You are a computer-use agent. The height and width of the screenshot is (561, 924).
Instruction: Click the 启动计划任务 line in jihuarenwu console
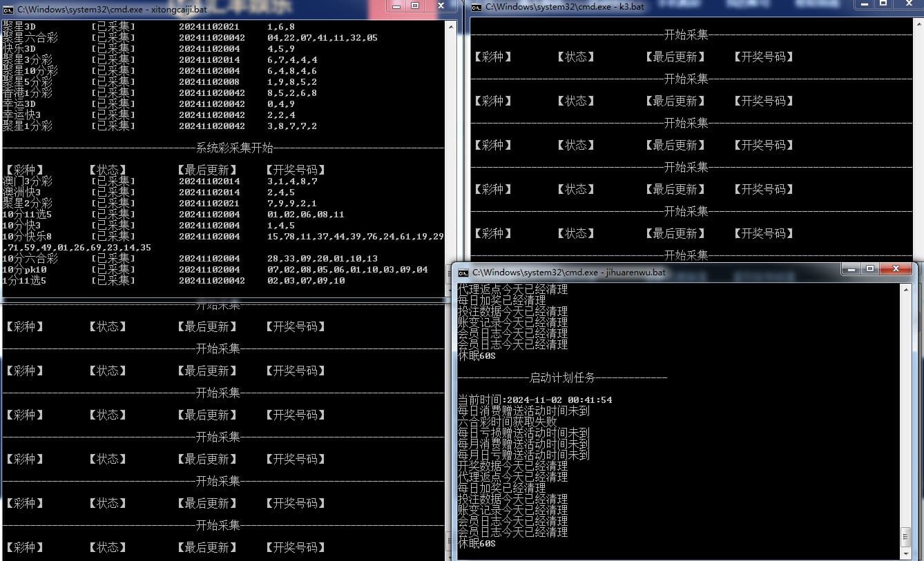coord(562,377)
